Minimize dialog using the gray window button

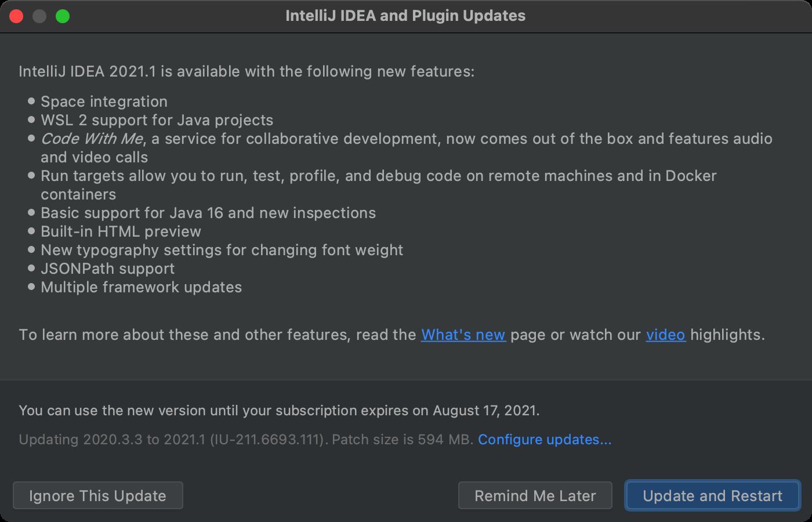click(x=39, y=16)
